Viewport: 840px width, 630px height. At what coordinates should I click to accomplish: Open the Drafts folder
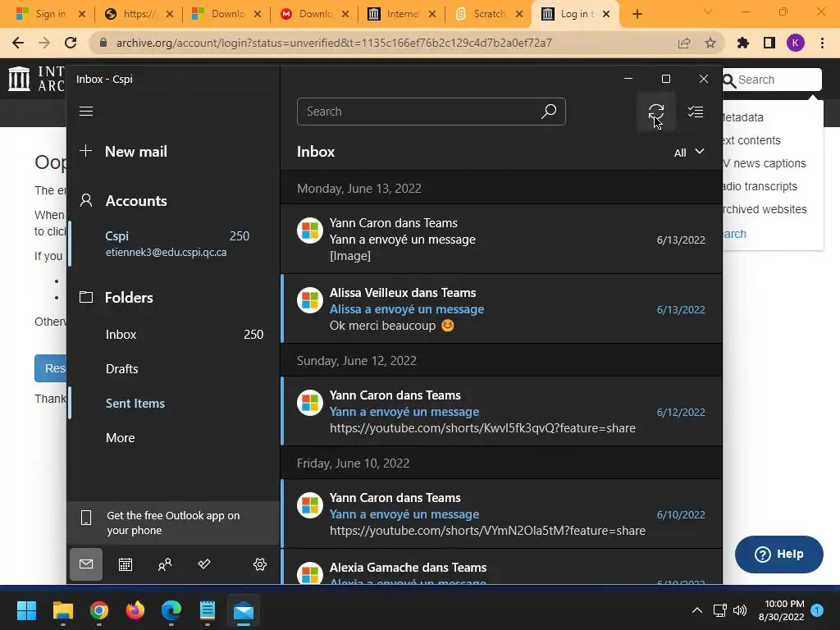click(174, 368)
